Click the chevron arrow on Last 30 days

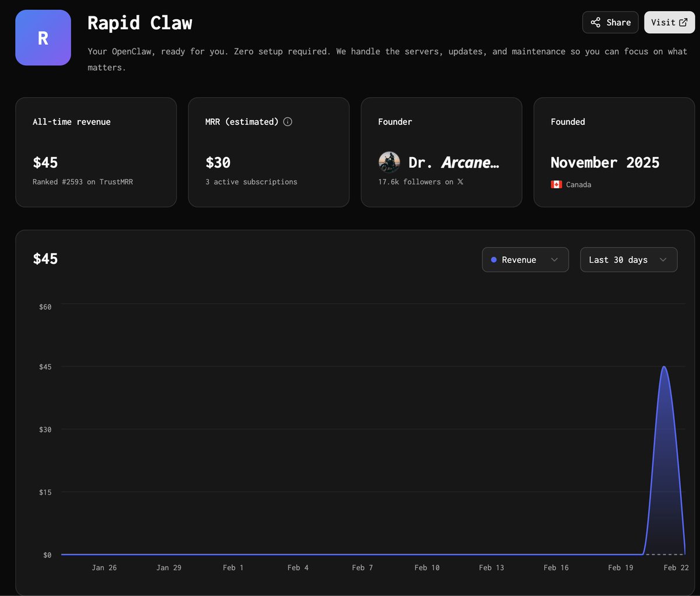pyautogui.click(x=663, y=260)
